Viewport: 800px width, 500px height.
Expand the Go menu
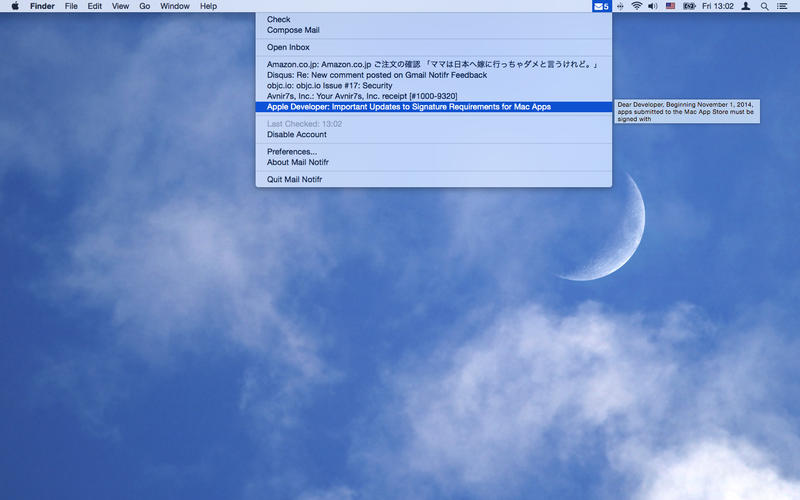pyautogui.click(x=145, y=6)
